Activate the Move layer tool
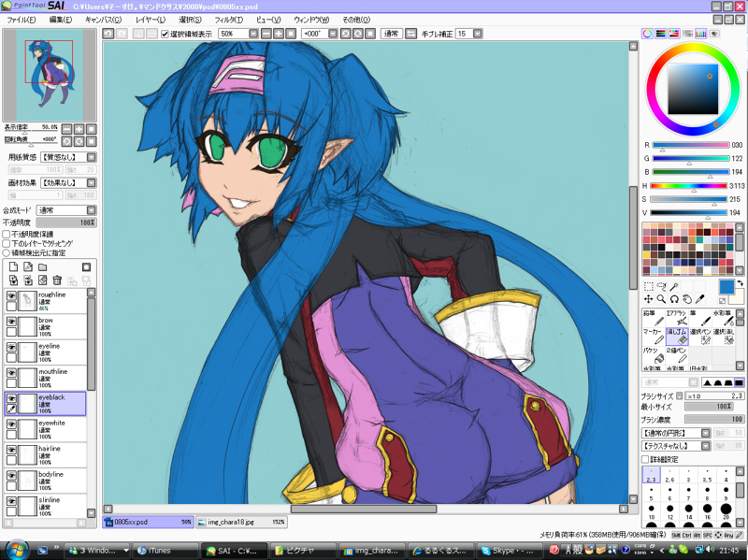The image size is (748, 560). [x=648, y=299]
